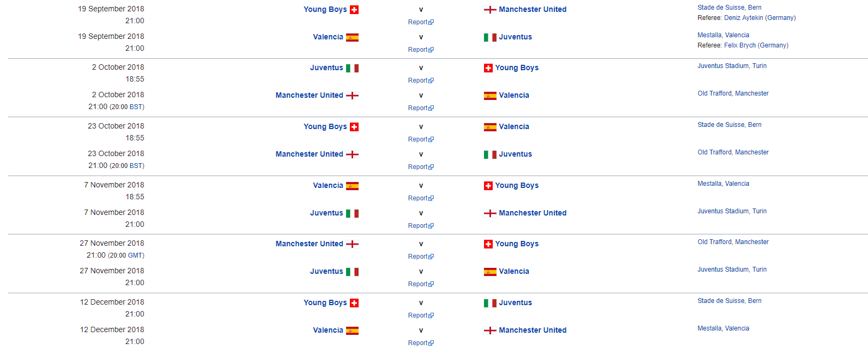Click Italy flag by Juventus away, 12 December
The width and height of the screenshot is (868, 357).
pos(490,303)
